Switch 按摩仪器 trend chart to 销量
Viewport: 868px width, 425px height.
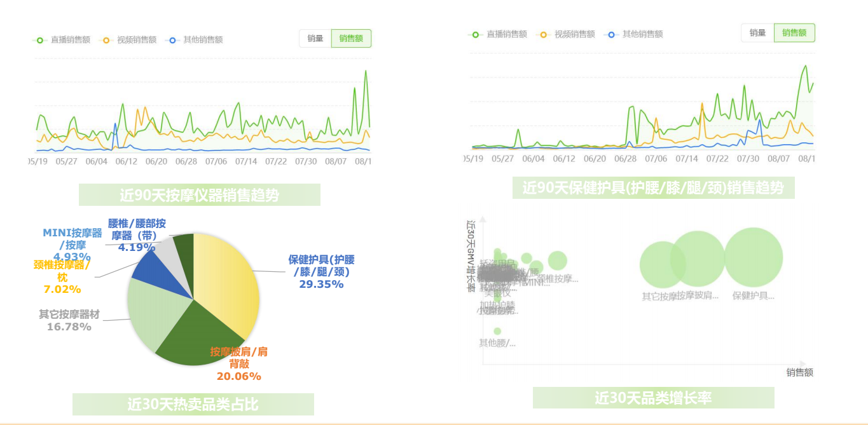pyautogui.click(x=315, y=39)
